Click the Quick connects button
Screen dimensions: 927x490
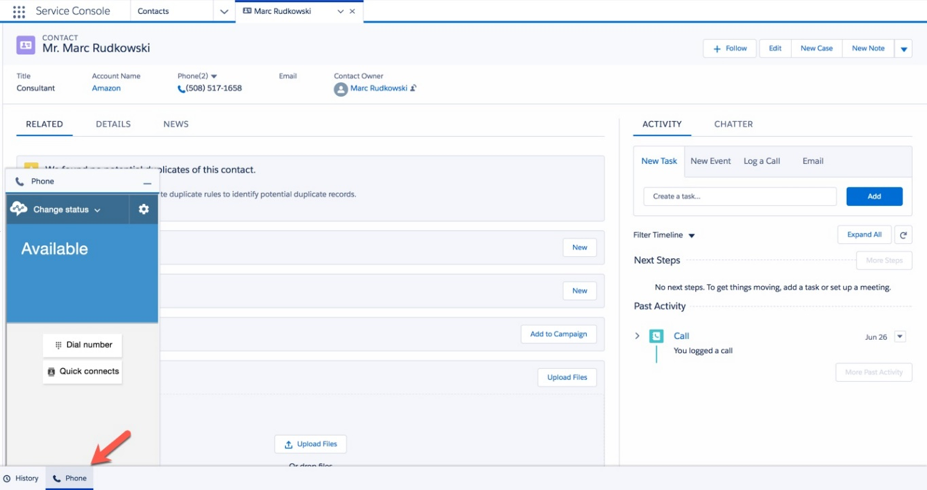click(x=82, y=372)
